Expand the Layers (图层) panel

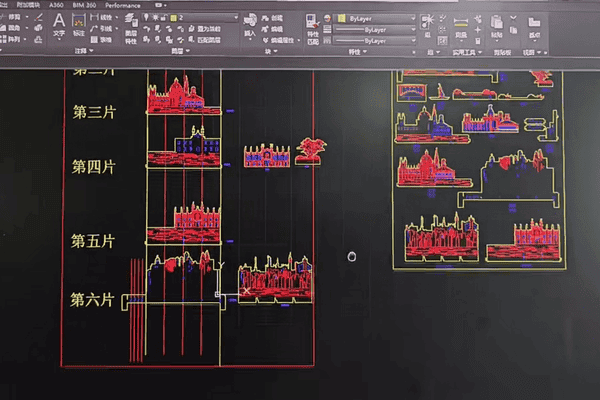coord(180,51)
